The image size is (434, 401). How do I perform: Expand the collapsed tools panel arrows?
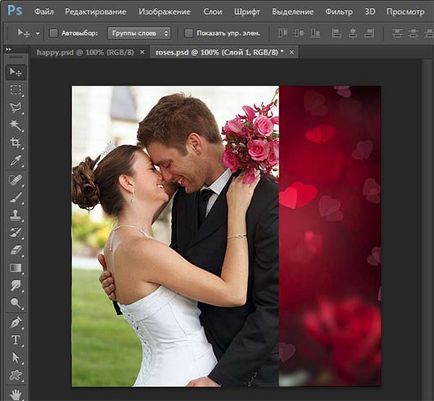pos(8,50)
